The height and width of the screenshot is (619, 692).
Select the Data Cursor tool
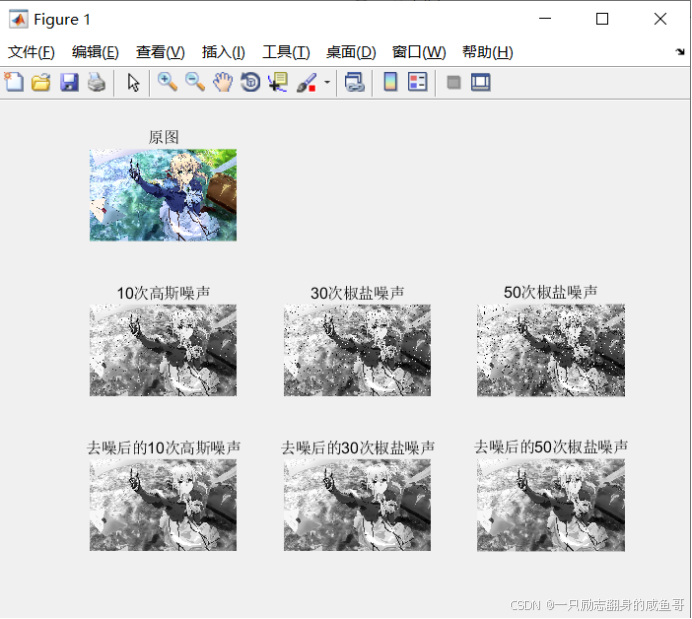pyautogui.click(x=278, y=83)
